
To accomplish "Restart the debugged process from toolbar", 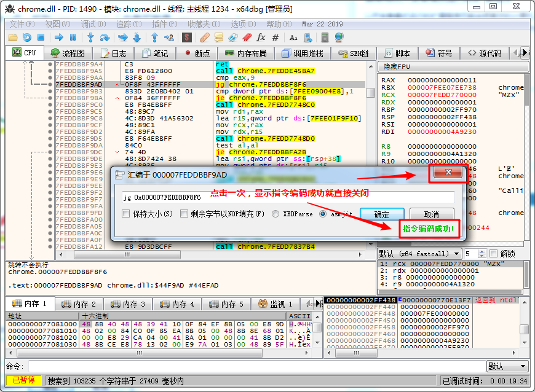I will (26, 37).
